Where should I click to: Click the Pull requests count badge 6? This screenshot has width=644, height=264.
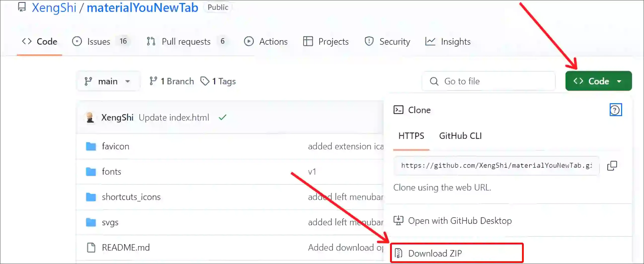click(x=223, y=41)
